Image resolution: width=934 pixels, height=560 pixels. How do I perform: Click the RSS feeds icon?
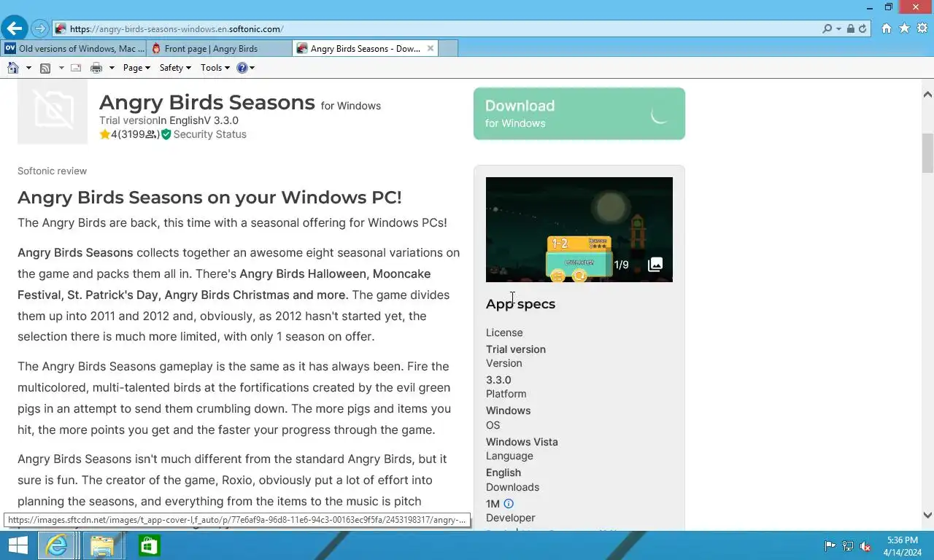(x=45, y=68)
